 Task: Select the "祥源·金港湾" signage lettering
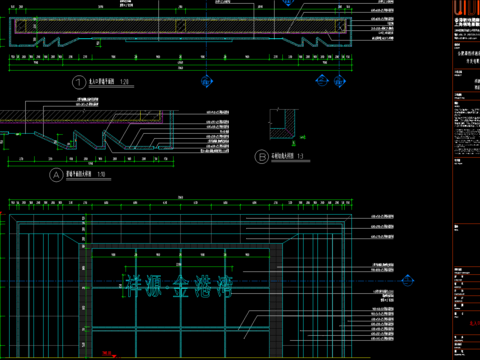click(178, 286)
